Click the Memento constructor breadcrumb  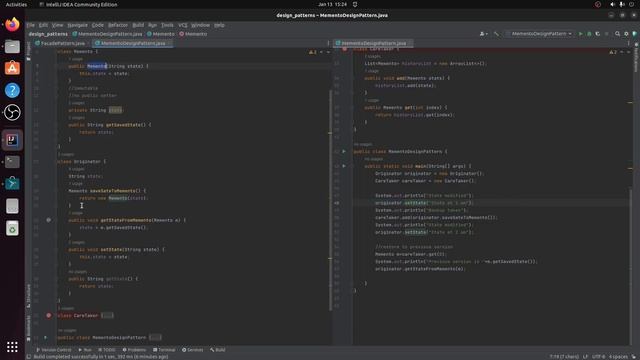point(193,34)
